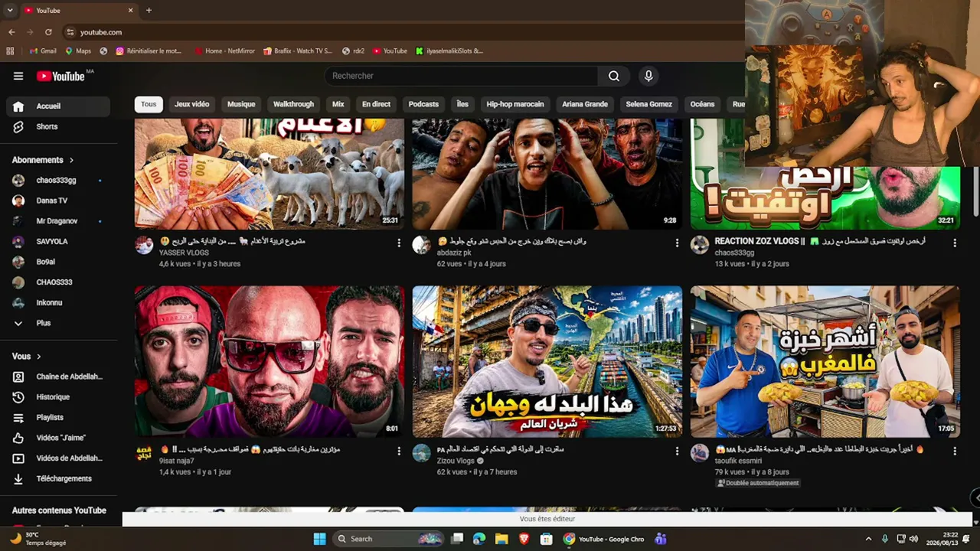This screenshot has width=980, height=551.
Task: Open the Zizou Vlogs 1:27:53 video thumbnail
Action: (547, 361)
